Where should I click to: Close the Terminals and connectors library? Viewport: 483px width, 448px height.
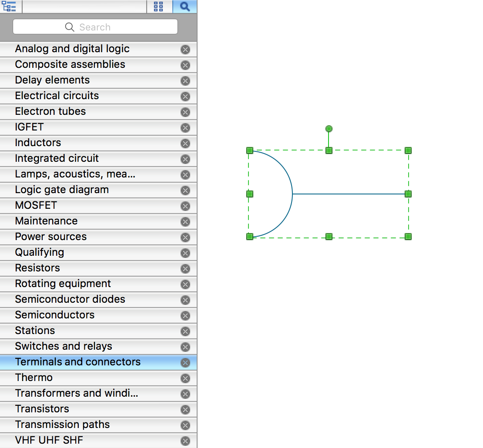185,363
